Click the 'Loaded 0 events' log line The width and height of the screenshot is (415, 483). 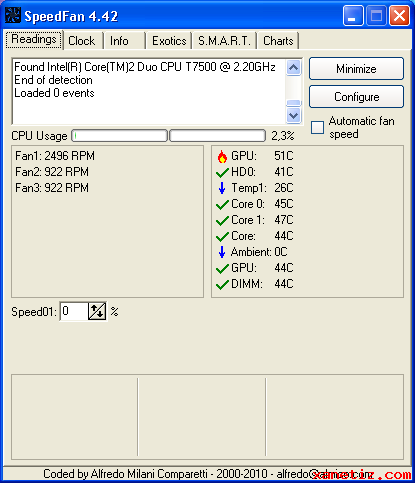click(x=54, y=93)
